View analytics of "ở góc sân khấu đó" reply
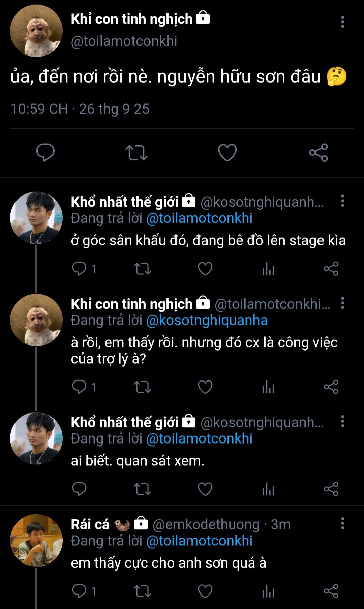This screenshot has width=364, height=609. click(268, 269)
